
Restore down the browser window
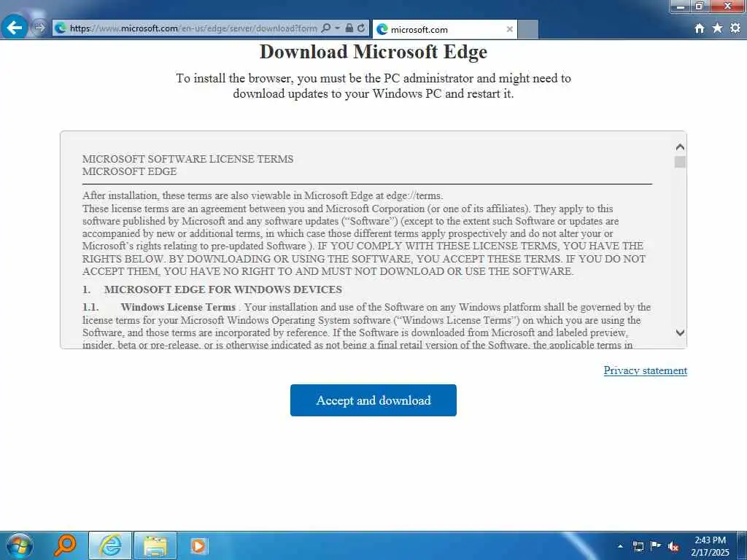coord(700,6)
